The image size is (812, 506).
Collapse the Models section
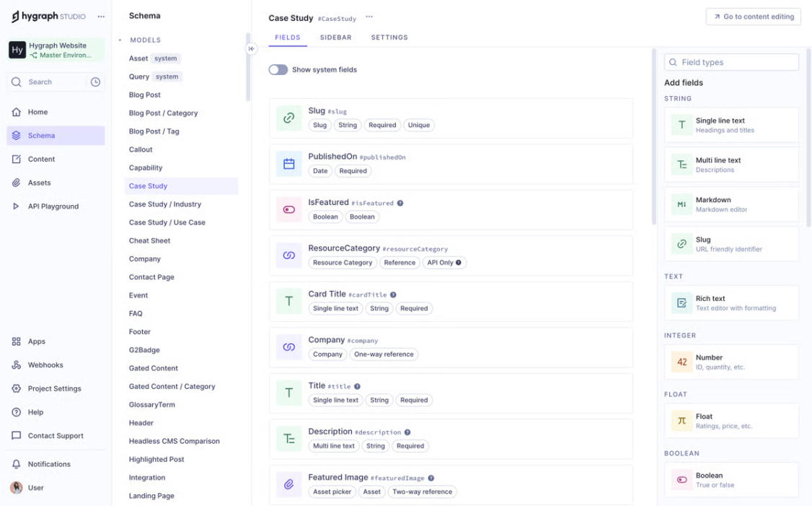coord(120,40)
